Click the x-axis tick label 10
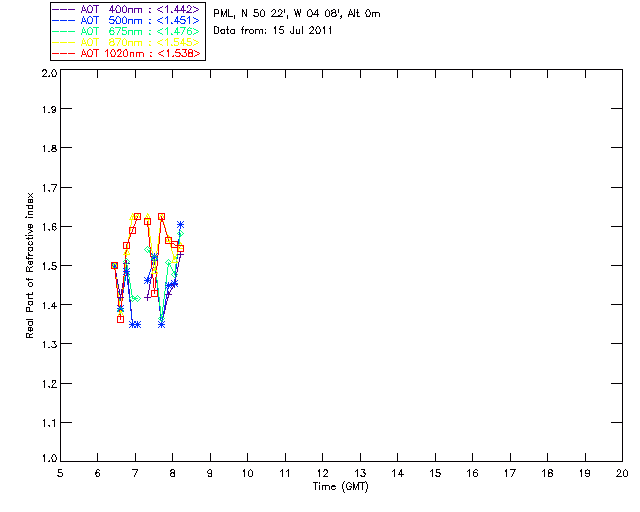 [247, 473]
